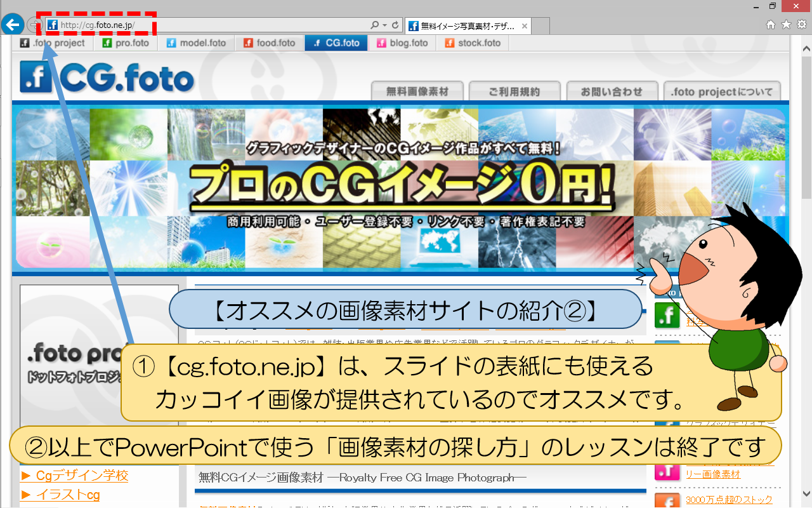Click the プロのCGイメージ0円 banner
812x508 pixels.
402,188
